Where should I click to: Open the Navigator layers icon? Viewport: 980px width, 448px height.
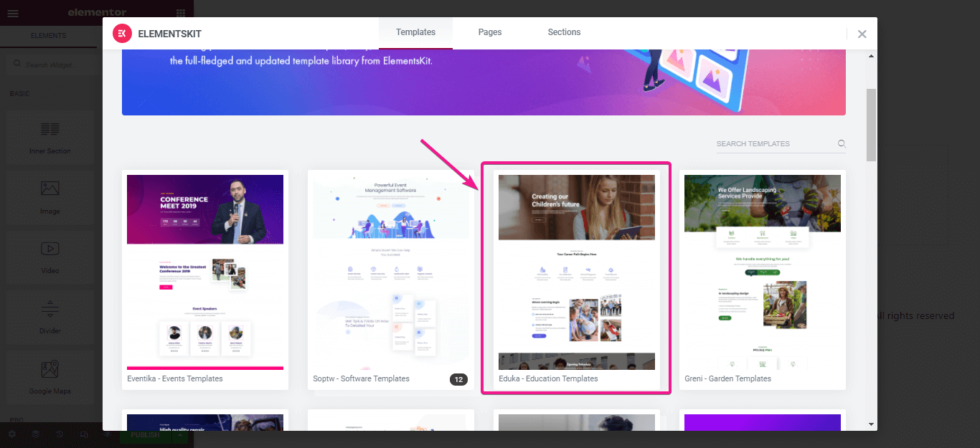[35, 434]
